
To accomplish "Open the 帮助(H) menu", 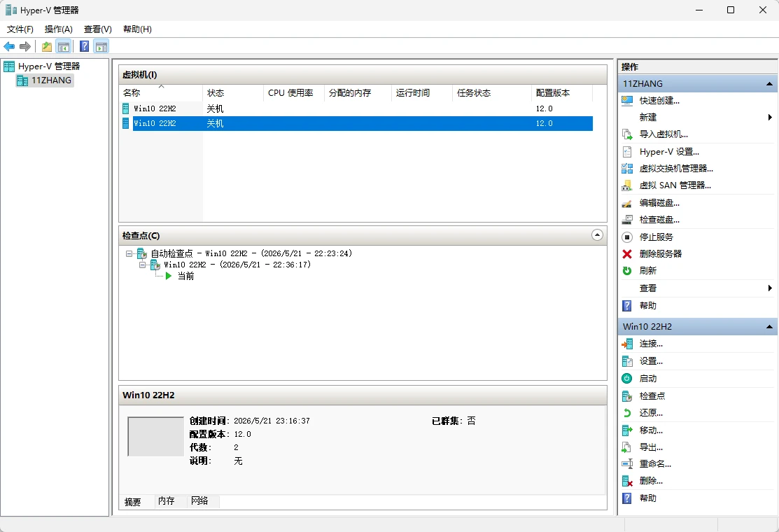I will [x=137, y=29].
